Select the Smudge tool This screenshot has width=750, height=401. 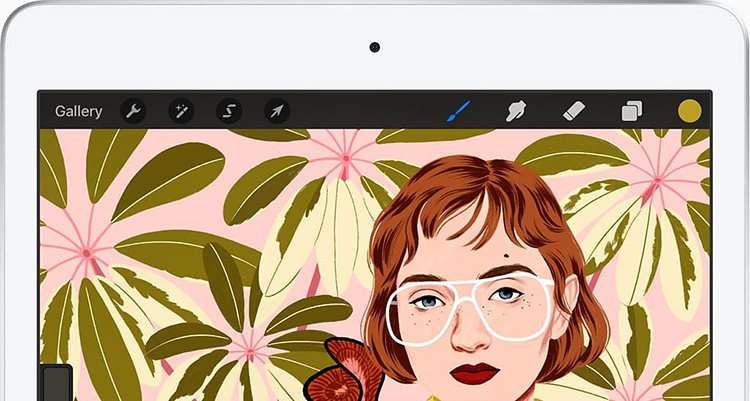516,111
